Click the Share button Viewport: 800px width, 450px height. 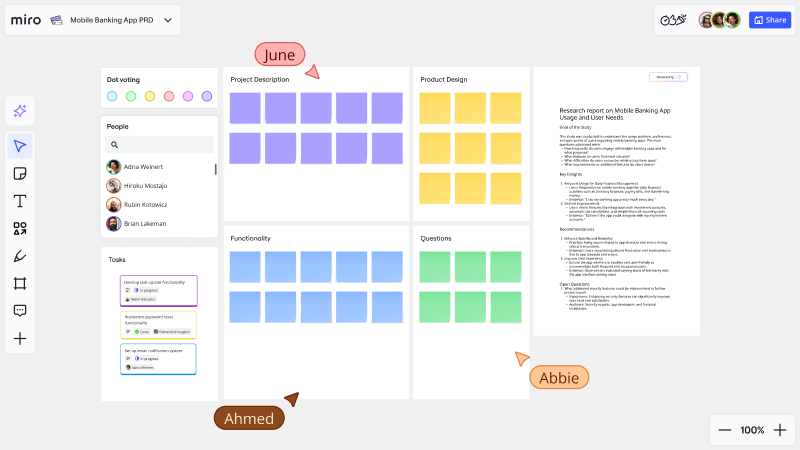coord(770,20)
